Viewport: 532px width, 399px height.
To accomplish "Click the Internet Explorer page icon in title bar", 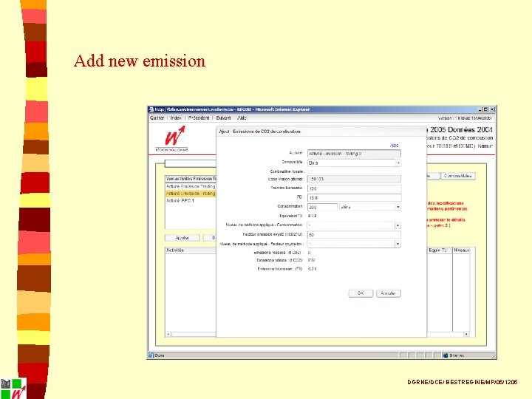I will (151, 109).
